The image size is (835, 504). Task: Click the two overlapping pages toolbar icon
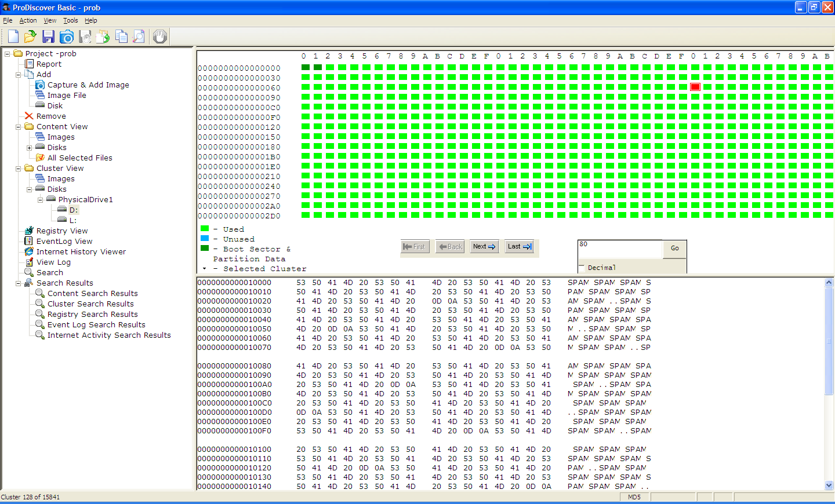(x=121, y=36)
